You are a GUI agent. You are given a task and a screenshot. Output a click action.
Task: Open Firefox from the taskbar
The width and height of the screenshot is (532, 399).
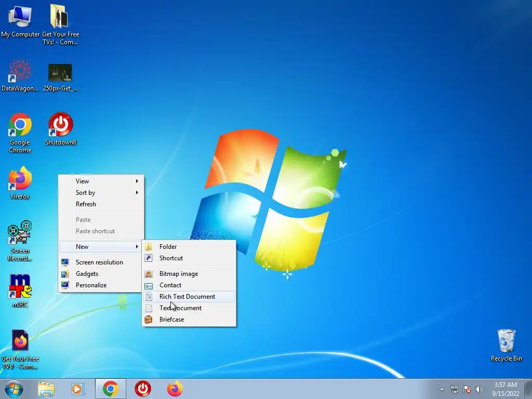click(x=175, y=389)
